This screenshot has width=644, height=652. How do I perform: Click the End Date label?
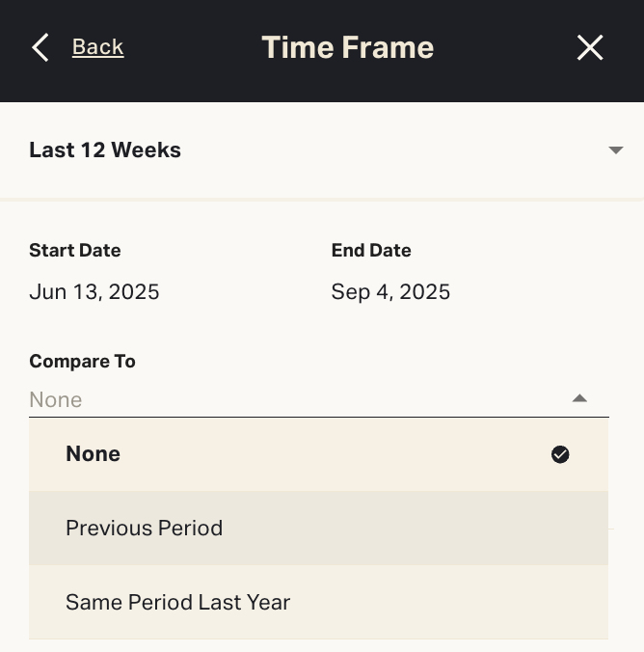pos(371,251)
